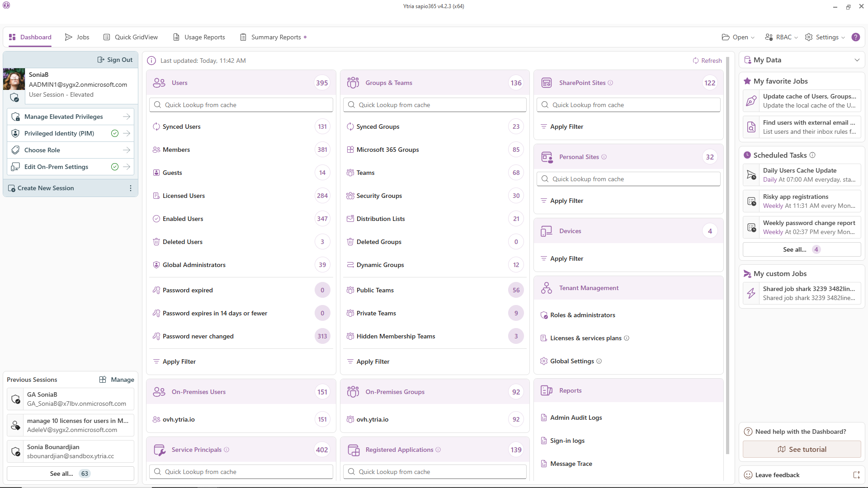Click elevated session shield icon under avatar
The image size is (868, 488).
[x=14, y=98]
